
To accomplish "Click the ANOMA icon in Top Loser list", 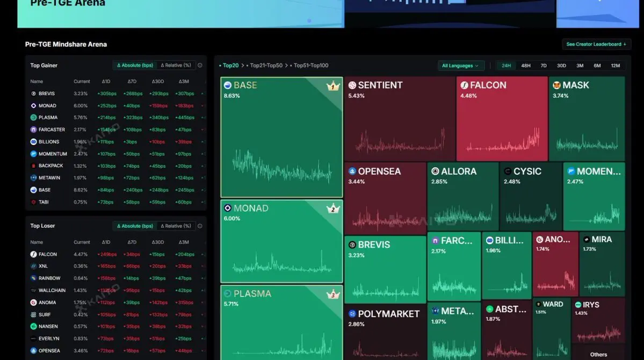I will pyautogui.click(x=34, y=303).
